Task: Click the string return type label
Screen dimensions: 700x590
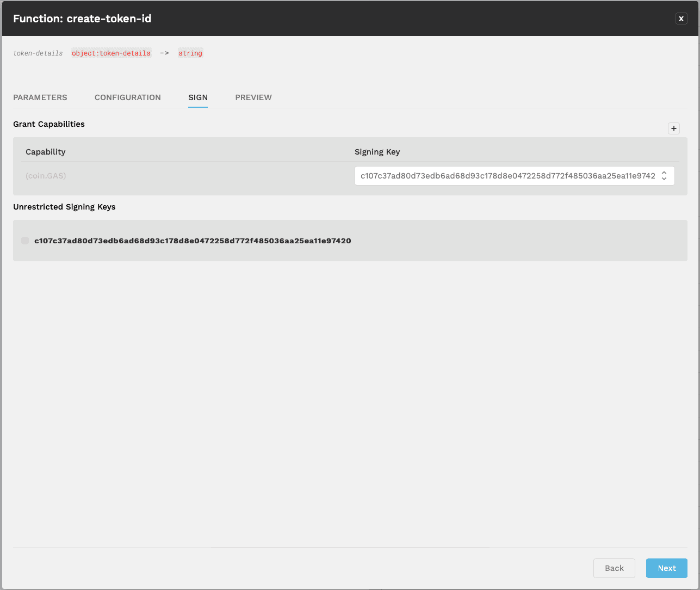Action: (190, 53)
